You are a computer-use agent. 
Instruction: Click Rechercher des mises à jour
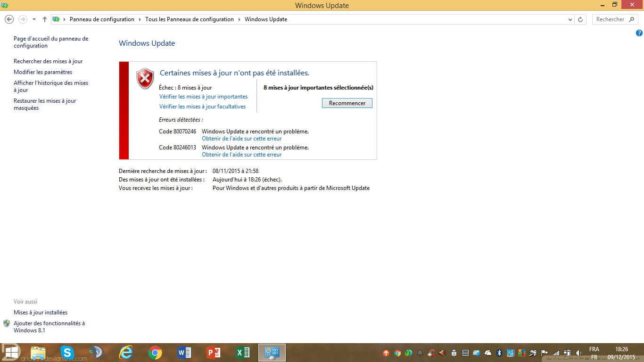coord(48,61)
